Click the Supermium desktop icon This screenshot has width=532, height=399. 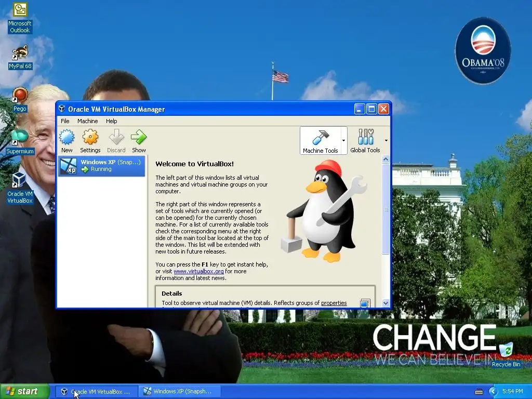pyautogui.click(x=20, y=142)
